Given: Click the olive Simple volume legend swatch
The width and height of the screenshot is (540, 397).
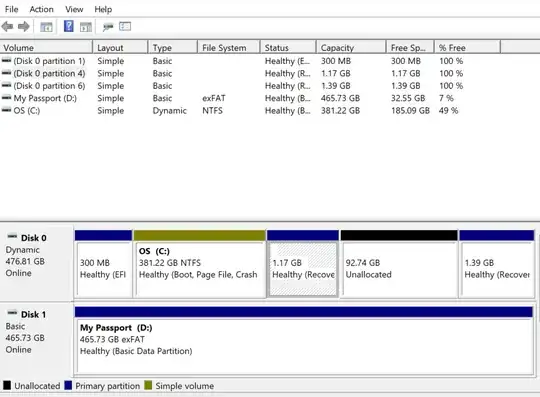Looking at the screenshot, I should [x=148, y=385].
